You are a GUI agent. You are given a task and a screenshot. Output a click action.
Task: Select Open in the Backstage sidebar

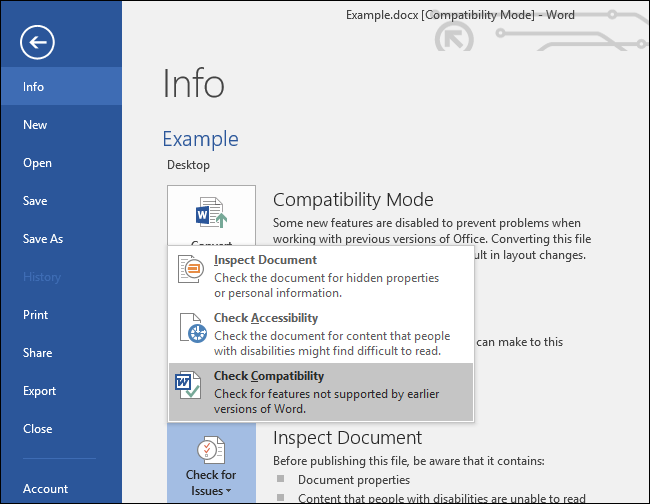[x=37, y=163]
